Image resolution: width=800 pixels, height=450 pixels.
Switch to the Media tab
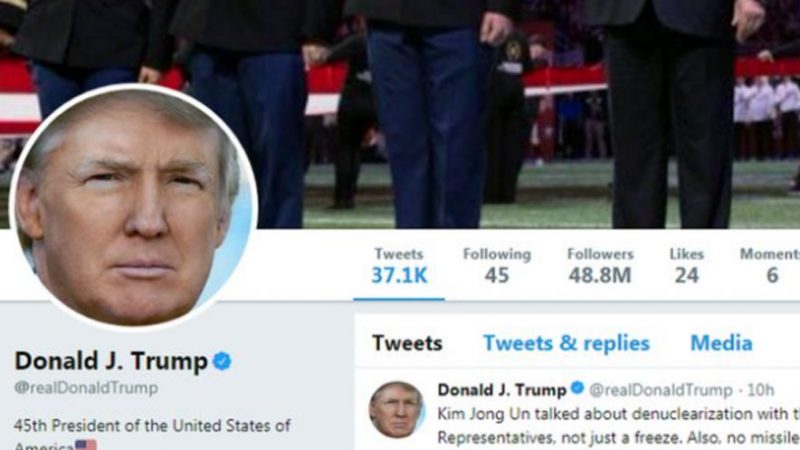click(721, 343)
